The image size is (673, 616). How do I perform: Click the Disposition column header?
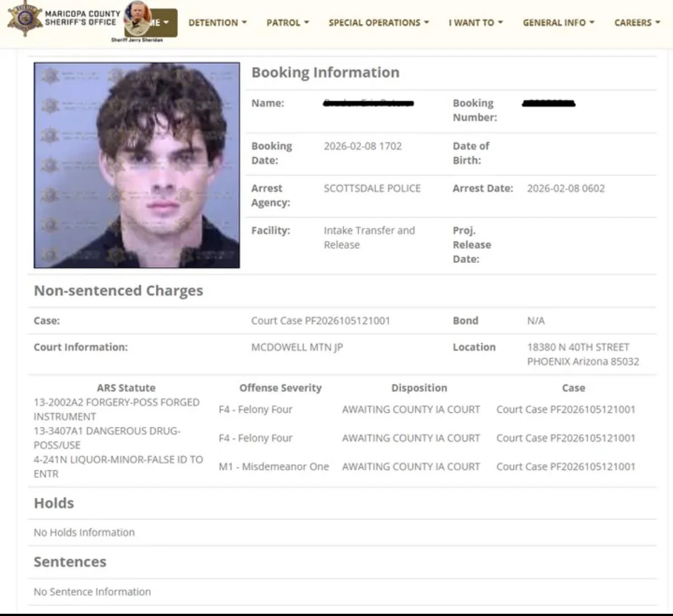(419, 388)
